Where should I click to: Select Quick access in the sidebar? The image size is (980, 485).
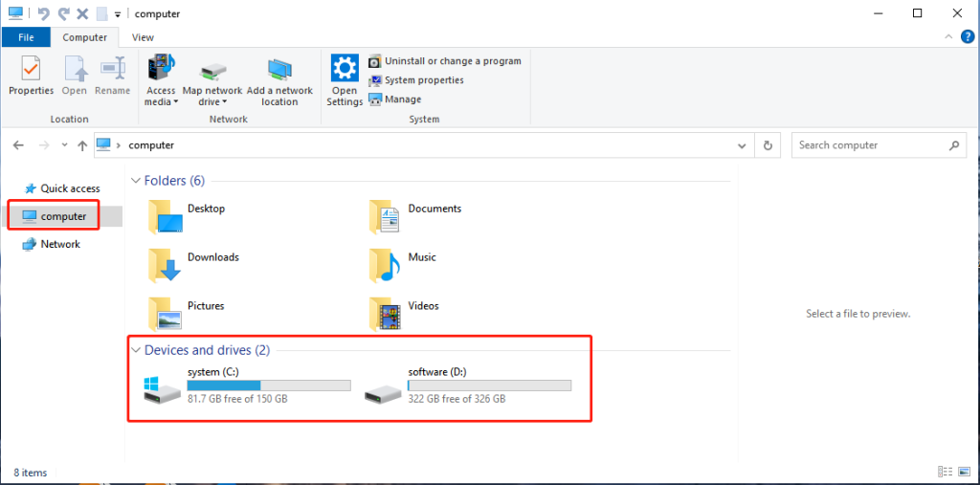[70, 188]
